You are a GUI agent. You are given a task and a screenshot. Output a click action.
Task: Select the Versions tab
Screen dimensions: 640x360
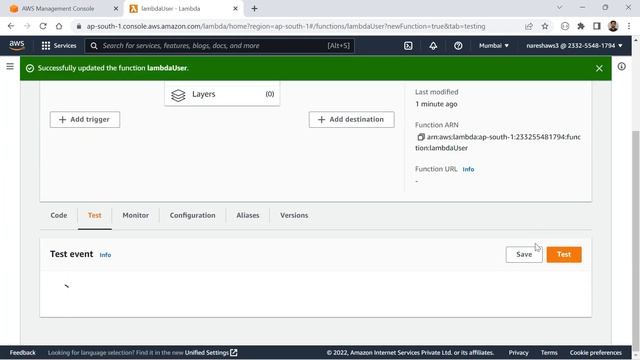point(294,215)
